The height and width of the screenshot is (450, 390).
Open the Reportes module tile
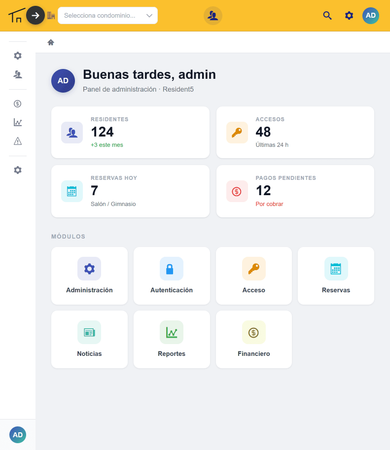pos(172,339)
